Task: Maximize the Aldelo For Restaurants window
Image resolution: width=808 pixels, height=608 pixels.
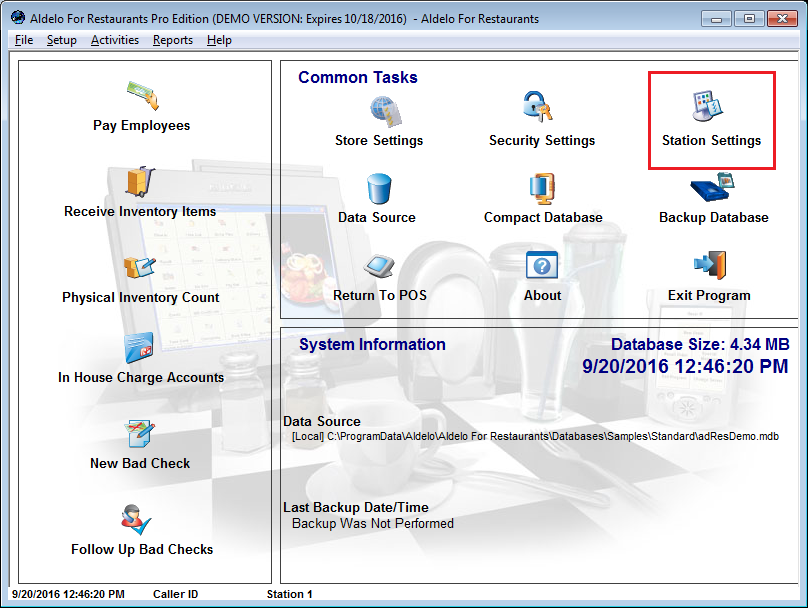Action: point(749,19)
